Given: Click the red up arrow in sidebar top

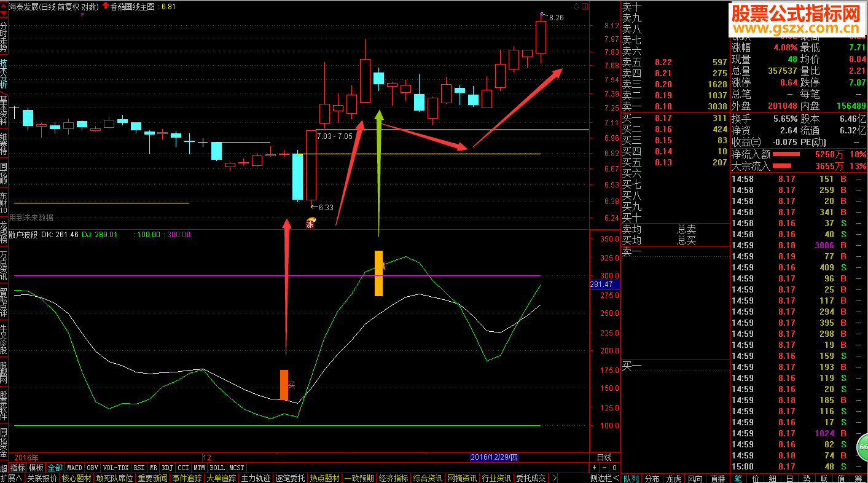Looking at the screenshot, I should coord(4,5).
